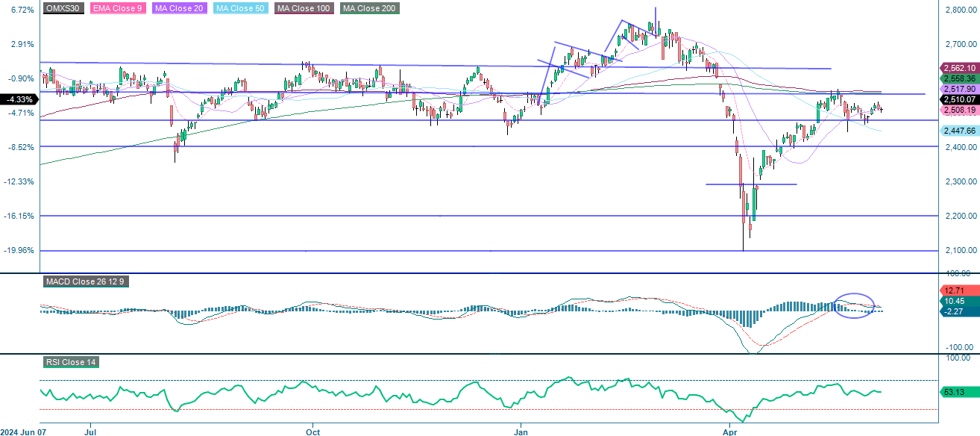Click the 2024 Jun 07 date label
The height and width of the screenshot is (436, 980).
click(x=23, y=432)
